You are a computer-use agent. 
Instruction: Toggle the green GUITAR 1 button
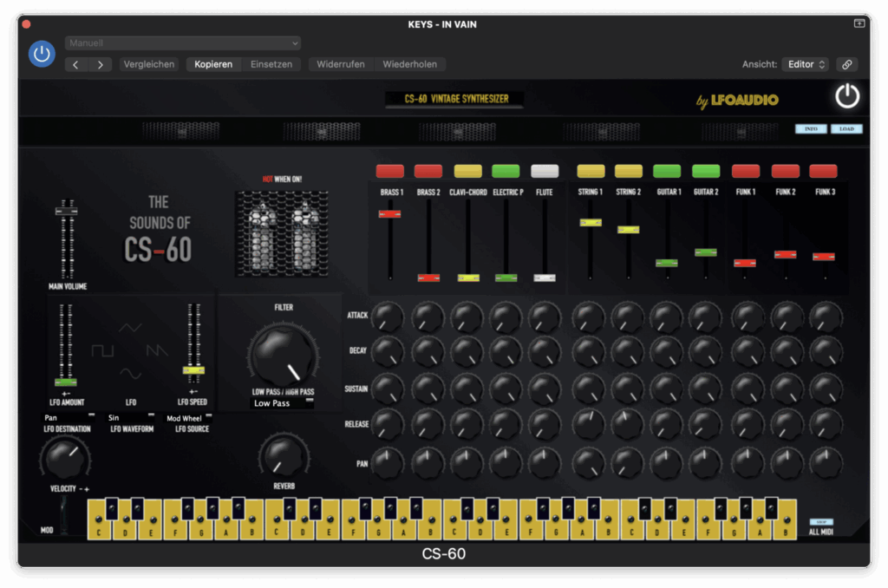coord(667,171)
